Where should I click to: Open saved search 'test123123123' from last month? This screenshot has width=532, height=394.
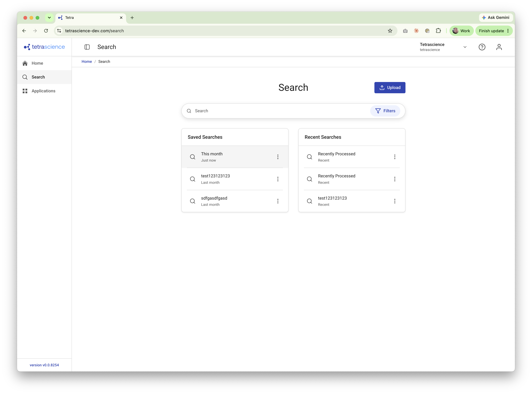click(x=235, y=179)
